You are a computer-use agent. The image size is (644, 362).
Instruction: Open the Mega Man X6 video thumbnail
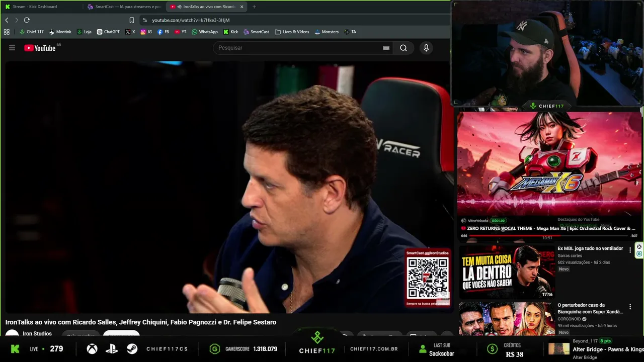click(549, 164)
